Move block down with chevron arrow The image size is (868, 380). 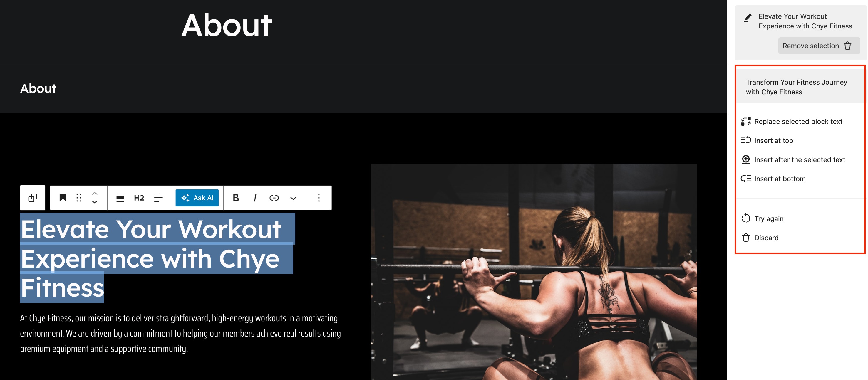(95, 202)
